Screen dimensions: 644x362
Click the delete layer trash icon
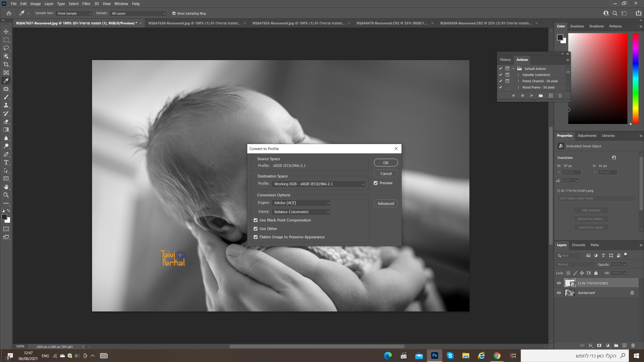click(633, 345)
